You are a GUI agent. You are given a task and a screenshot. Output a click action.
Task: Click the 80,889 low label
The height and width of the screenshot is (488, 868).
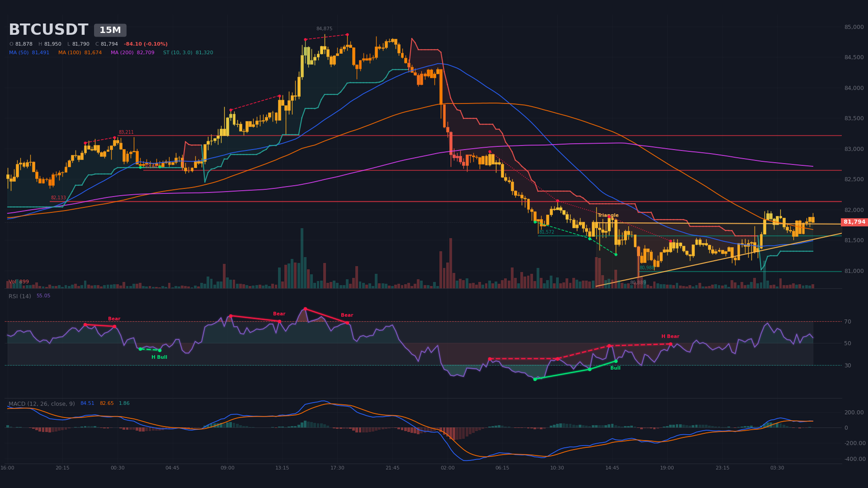[x=638, y=282]
